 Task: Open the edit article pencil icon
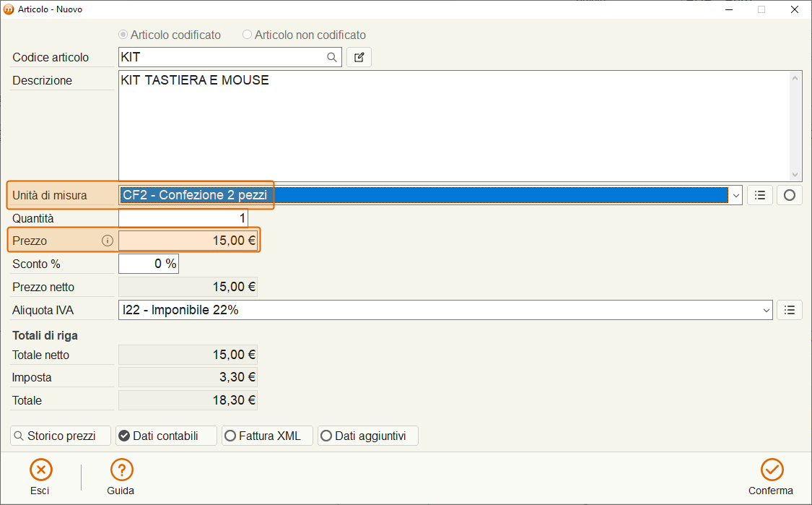coord(359,57)
